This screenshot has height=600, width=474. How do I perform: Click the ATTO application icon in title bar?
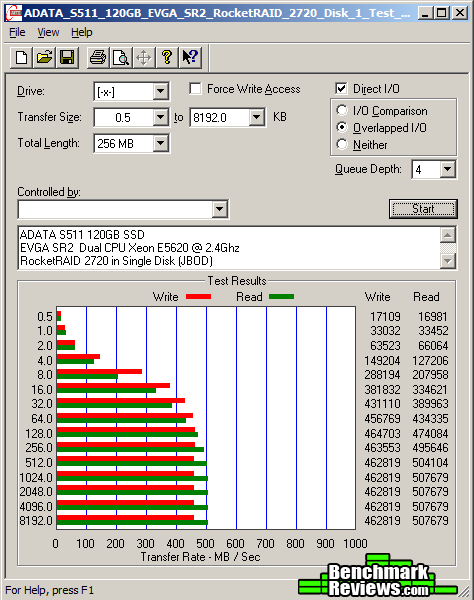tap(14, 13)
